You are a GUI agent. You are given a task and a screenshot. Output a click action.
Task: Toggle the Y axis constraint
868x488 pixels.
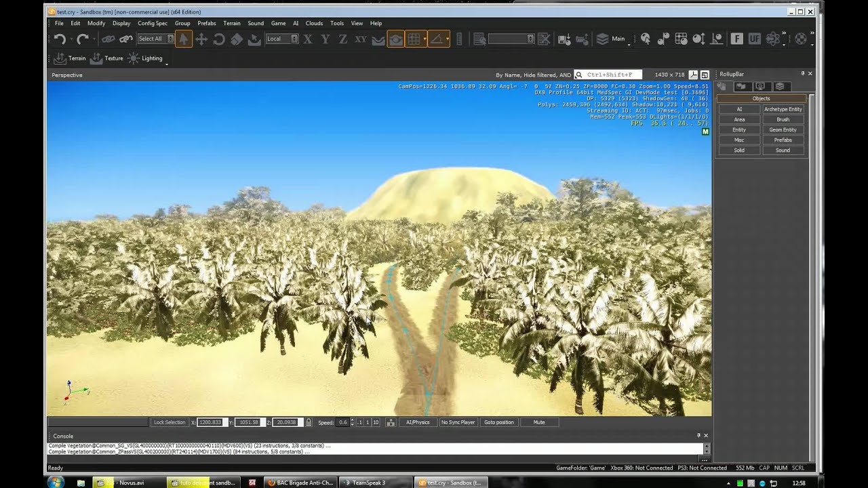(325, 39)
